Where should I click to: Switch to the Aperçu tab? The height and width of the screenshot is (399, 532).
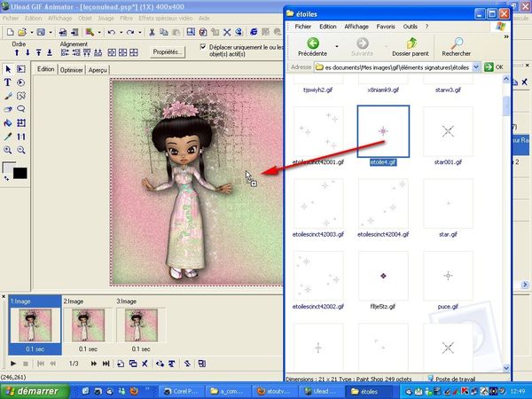point(98,70)
